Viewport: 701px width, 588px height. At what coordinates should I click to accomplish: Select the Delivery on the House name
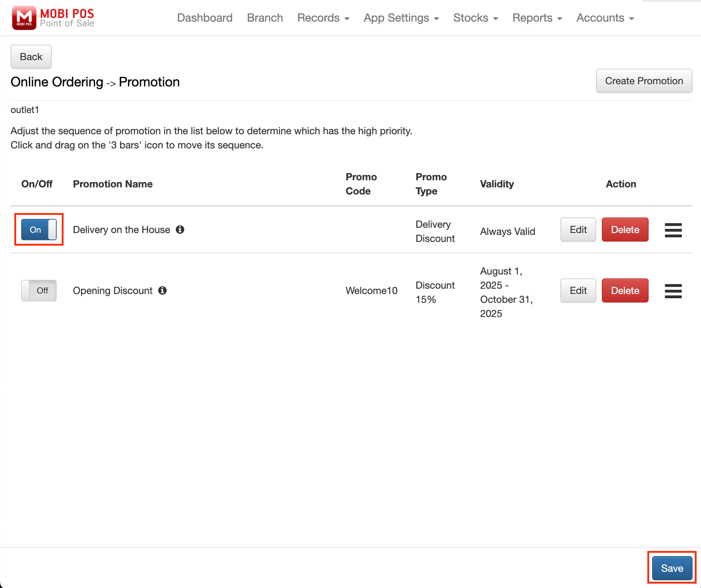click(x=121, y=230)
